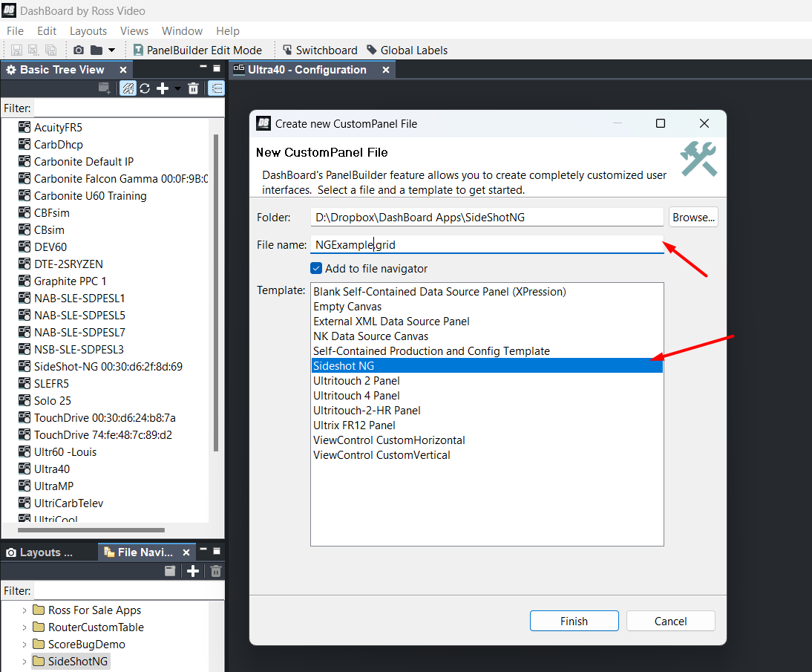Click the Save As toolbar icon
Viewport: 812px width, 672px height.
(x=33, y=50)
